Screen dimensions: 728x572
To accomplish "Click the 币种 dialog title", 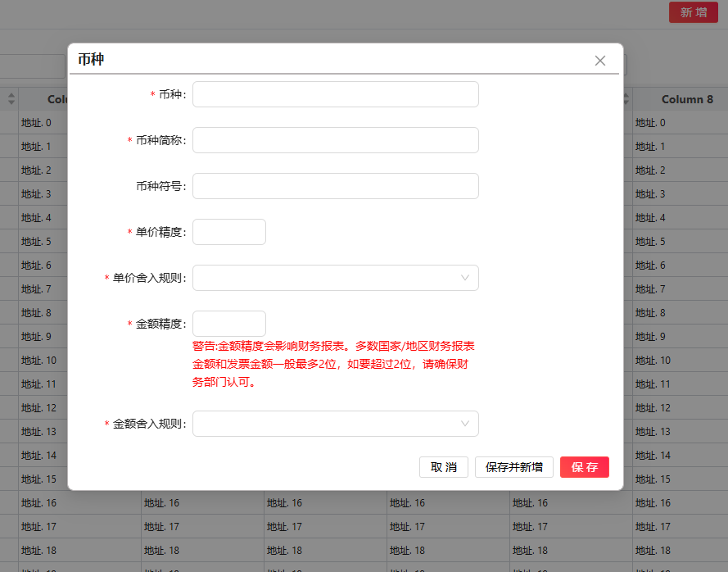I will pos(91,60).
